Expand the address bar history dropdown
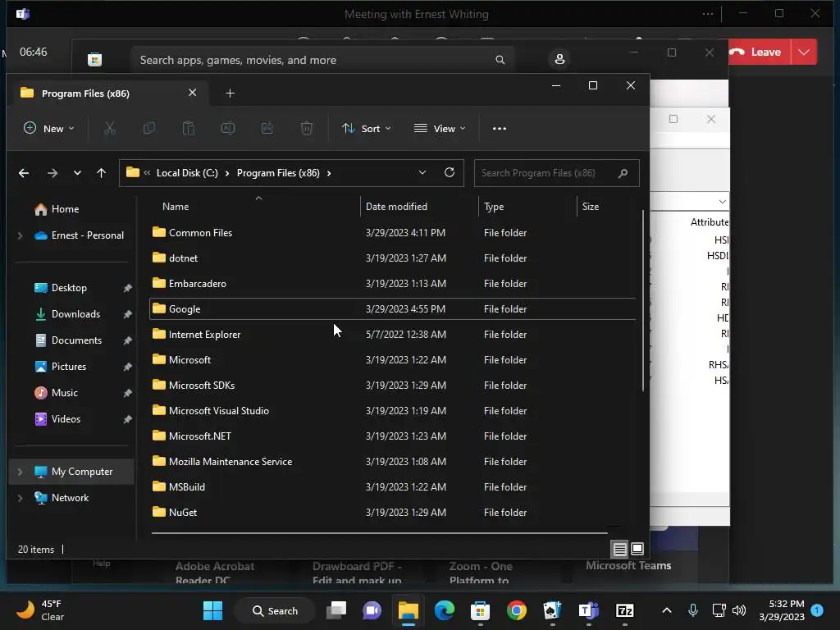 click(x=422, y=172)
